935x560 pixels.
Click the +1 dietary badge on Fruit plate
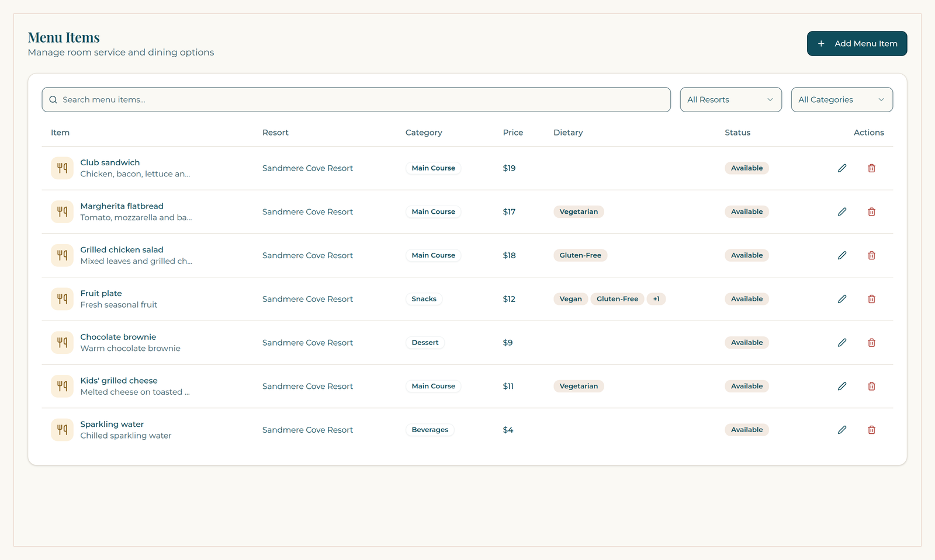(656, 299)
